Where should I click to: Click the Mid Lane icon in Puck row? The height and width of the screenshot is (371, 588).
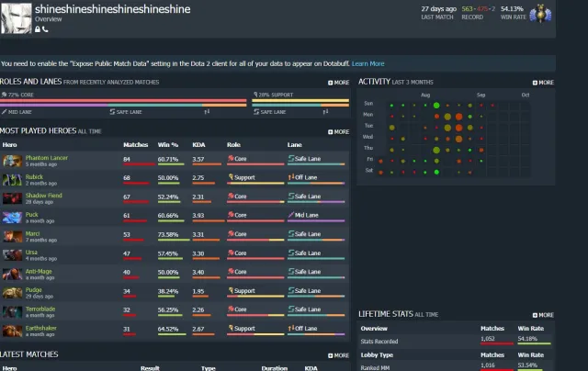coord(291,215)
